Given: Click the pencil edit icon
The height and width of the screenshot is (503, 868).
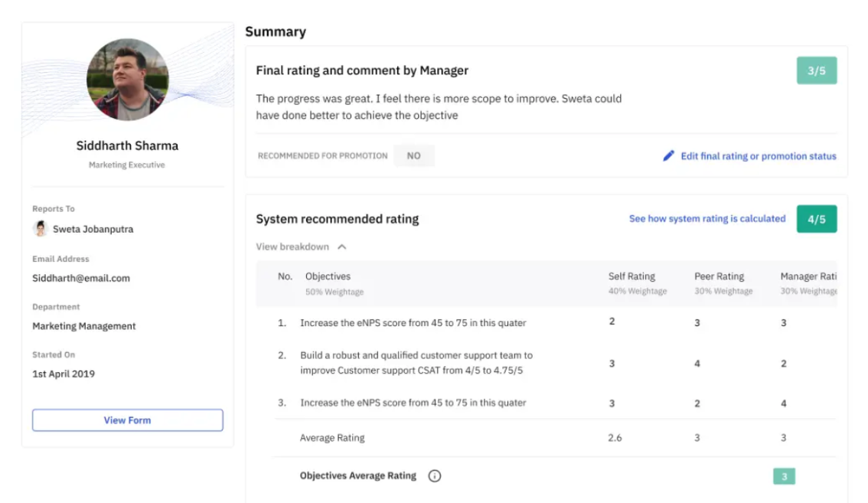Looking at the screenshot, I should tap(669, 155).
